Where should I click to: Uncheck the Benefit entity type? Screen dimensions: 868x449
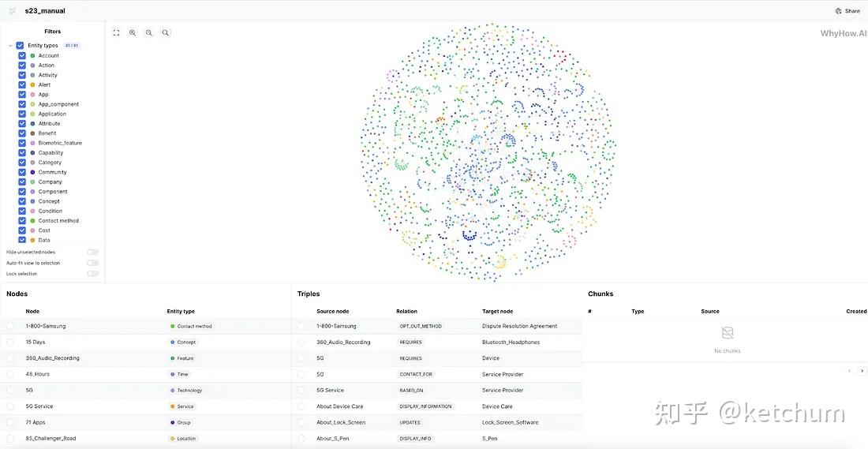point(22,133)
